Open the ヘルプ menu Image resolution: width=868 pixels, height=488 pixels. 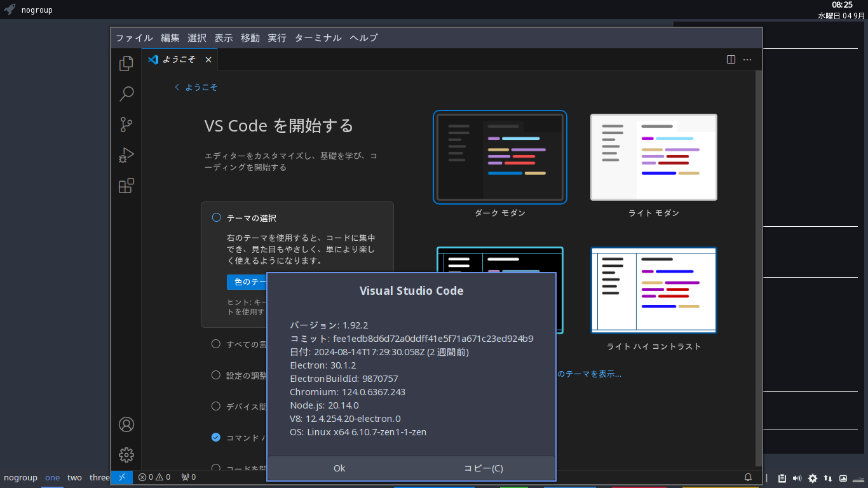(x=364, y=37)
